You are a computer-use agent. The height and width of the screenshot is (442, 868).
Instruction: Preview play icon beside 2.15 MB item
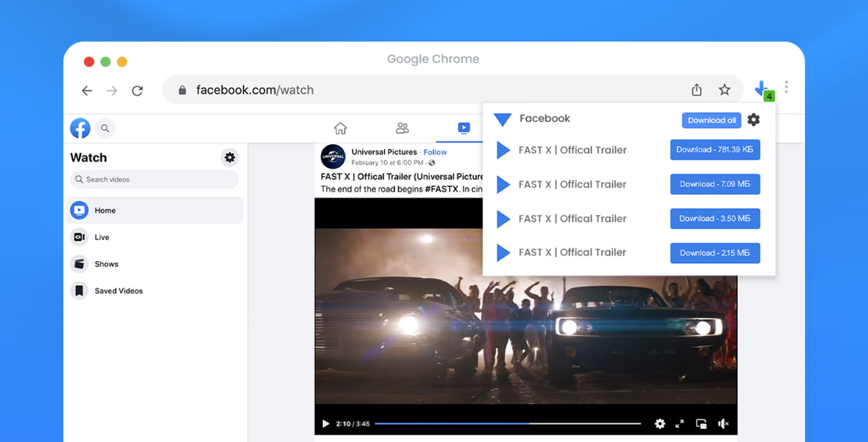[503, 253]
